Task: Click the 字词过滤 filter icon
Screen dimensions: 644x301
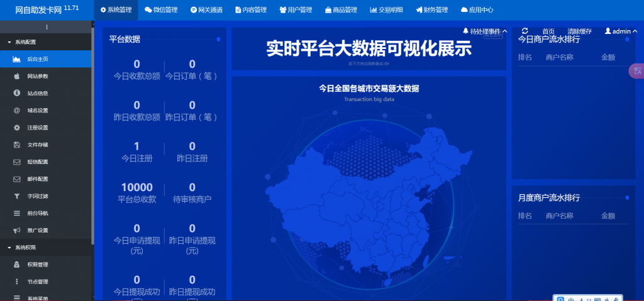Action: [x=17, y=196]
